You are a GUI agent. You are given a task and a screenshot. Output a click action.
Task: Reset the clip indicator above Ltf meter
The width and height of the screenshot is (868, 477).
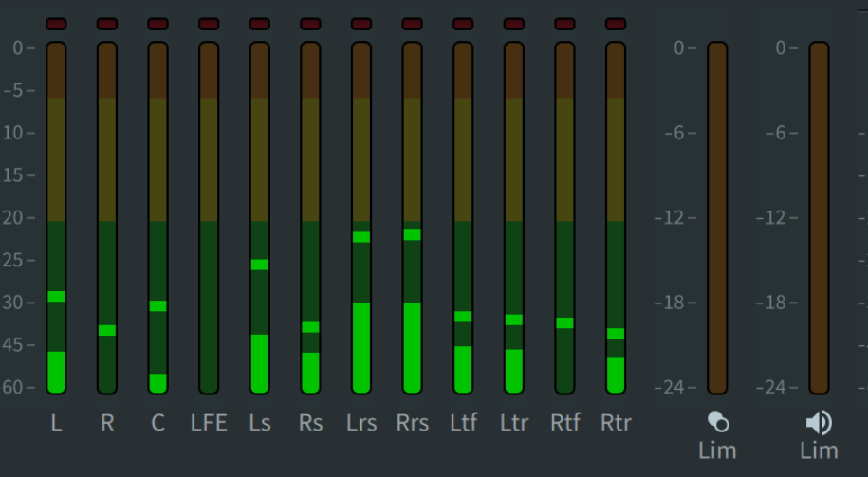(463, 24)
